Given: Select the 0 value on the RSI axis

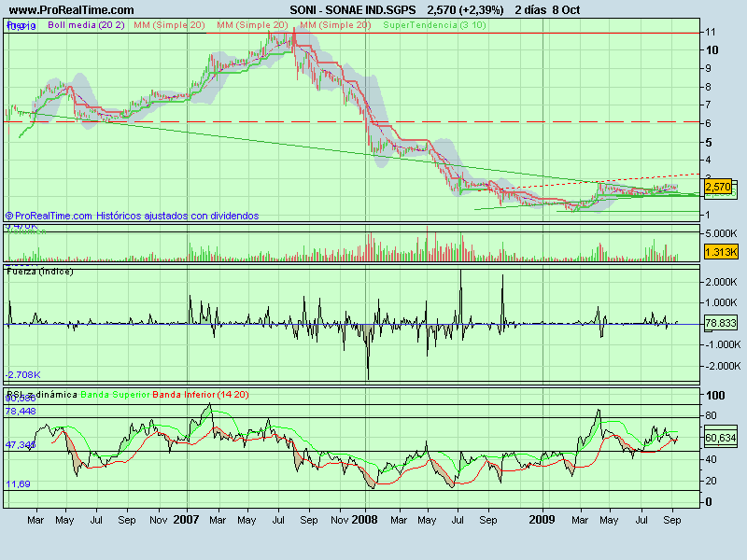Looking at the screenshot, I should pos(709,501).
